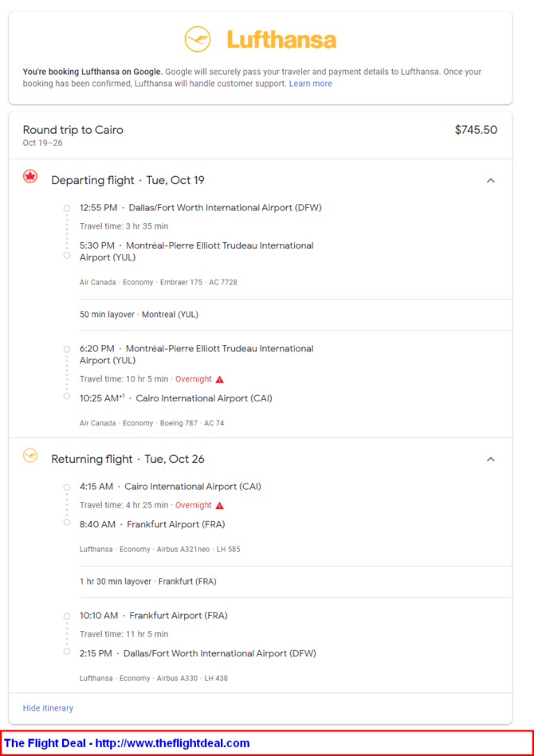Click the overnight warning triangle for LH 585

coord(219,505)
